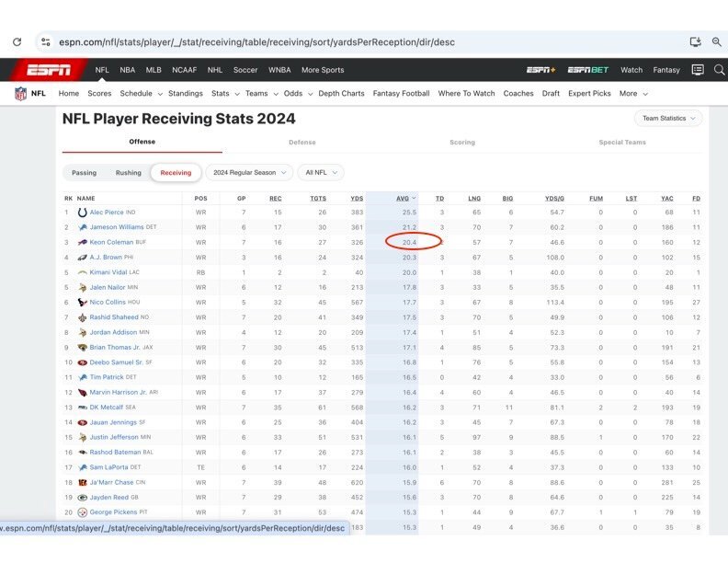Expand the Odds menu chevron

pyautogui.click(x=310, y=94)
